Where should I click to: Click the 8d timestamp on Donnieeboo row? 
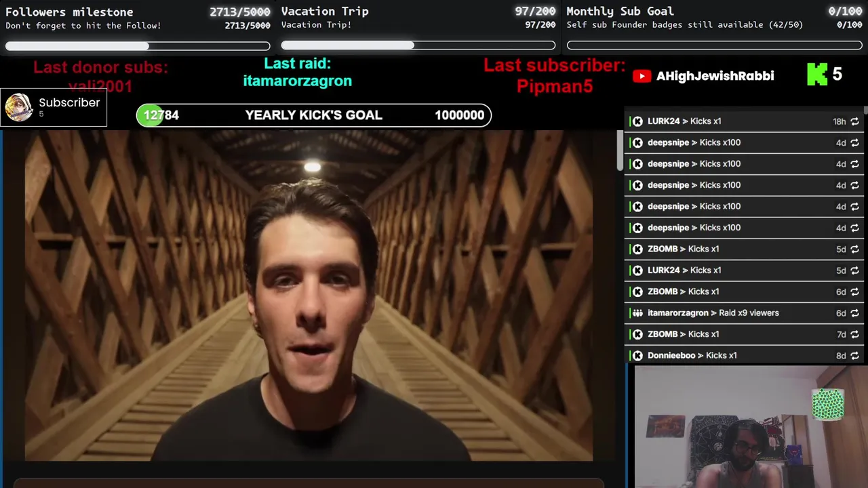tap(841, 355)
